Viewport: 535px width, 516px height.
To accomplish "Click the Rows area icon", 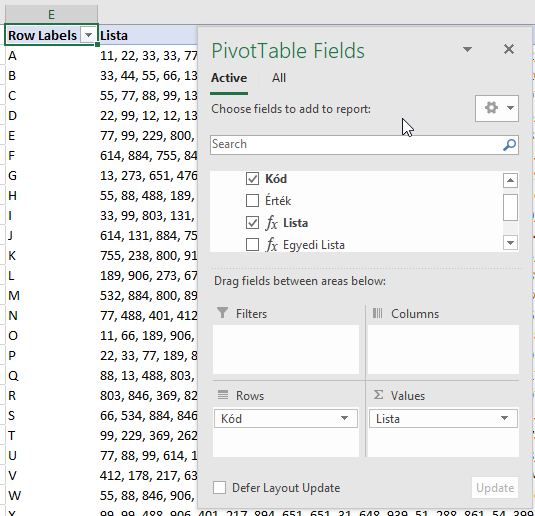I will (x=223, y=395).
